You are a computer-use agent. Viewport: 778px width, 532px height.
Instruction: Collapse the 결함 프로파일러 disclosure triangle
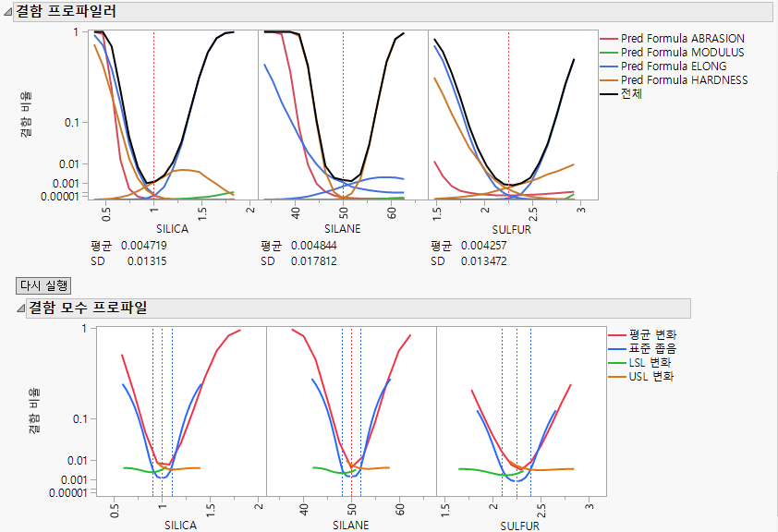point(8,12)
